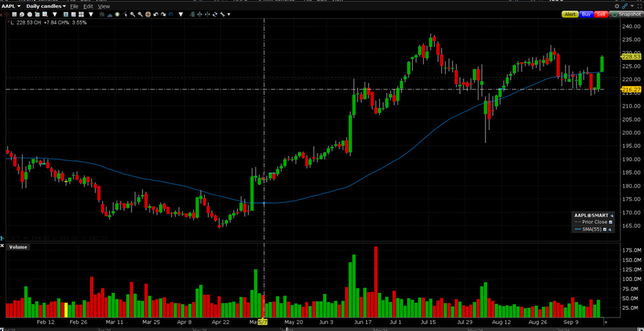The height and width of the screenshot is (331, 644).
Task: Click the Snapshot button
Action: tap(626, 14)
